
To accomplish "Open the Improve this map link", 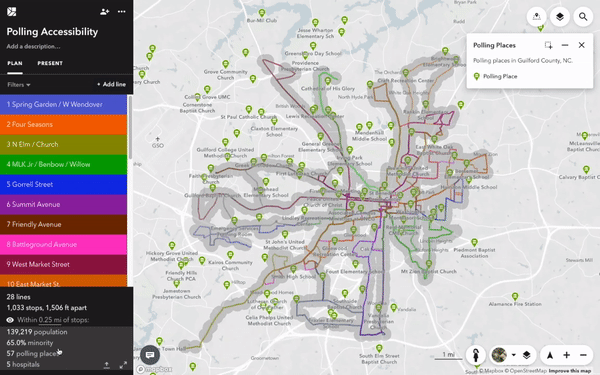I will coord(570,371).
